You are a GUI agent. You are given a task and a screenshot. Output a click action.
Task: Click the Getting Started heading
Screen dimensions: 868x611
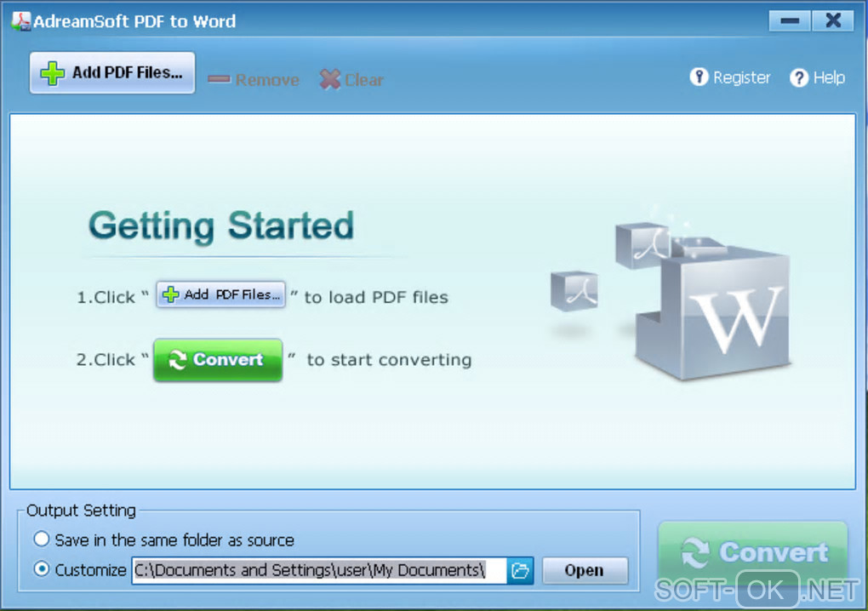point(221,226)
